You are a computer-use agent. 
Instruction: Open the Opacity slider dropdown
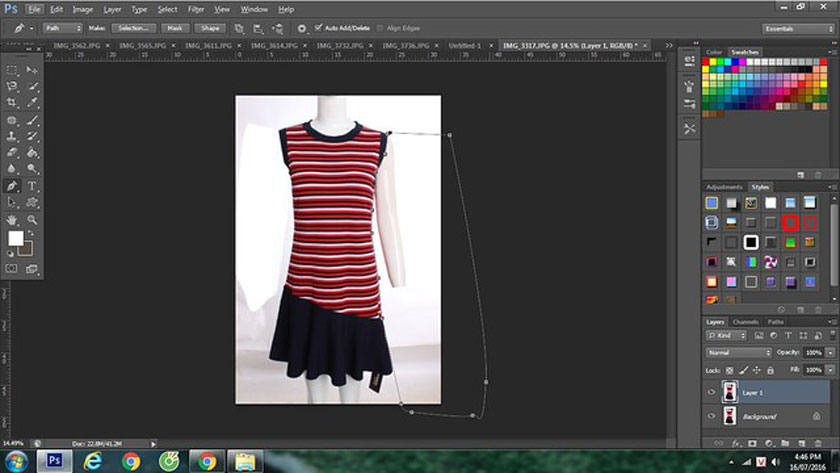pos(830,352)
